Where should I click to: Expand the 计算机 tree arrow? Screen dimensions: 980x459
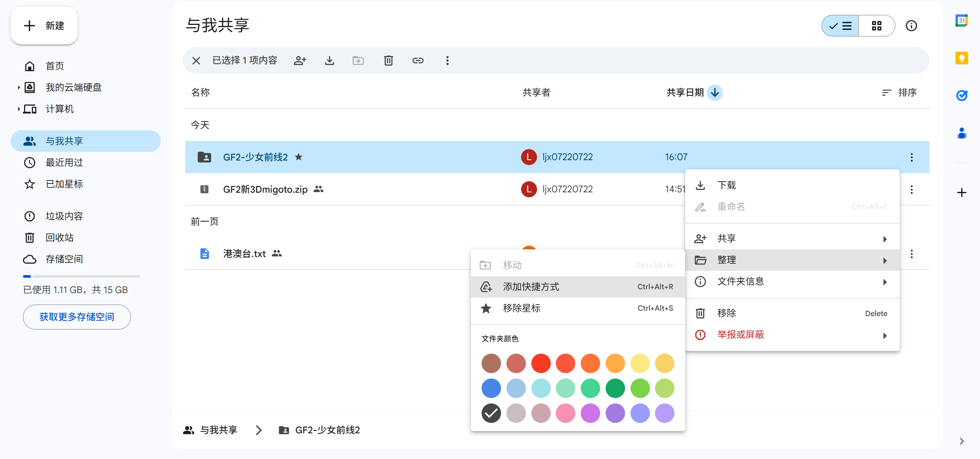(18, 109)
